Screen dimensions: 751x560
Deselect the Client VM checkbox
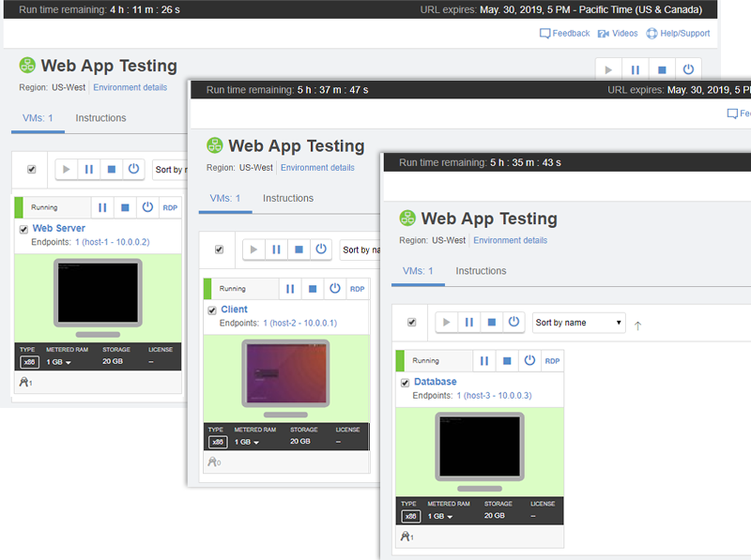(211, 309)
